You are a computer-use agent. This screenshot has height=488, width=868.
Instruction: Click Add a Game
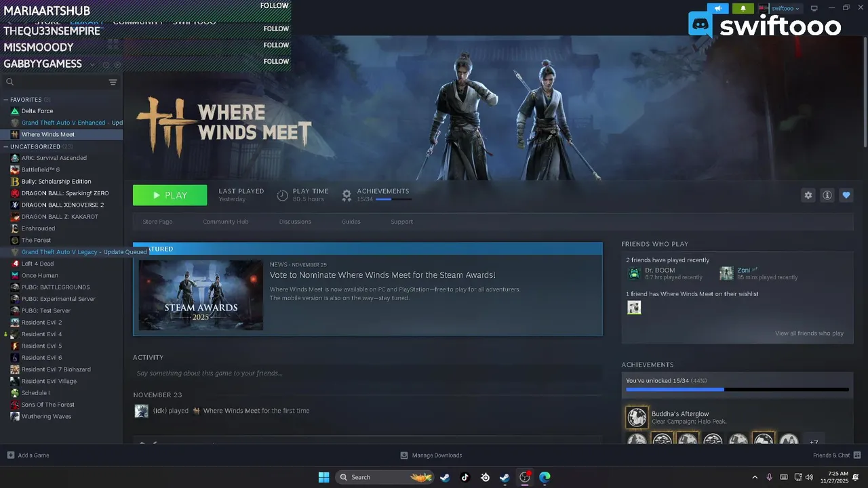(28, 455)
